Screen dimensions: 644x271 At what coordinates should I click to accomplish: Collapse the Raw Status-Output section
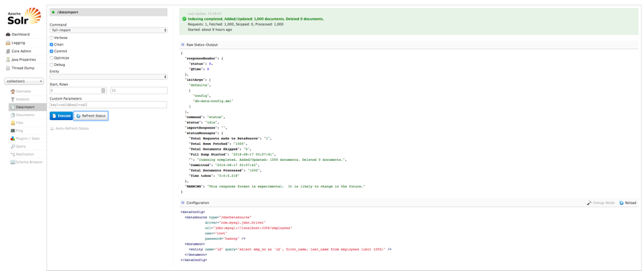pos(183,45)
